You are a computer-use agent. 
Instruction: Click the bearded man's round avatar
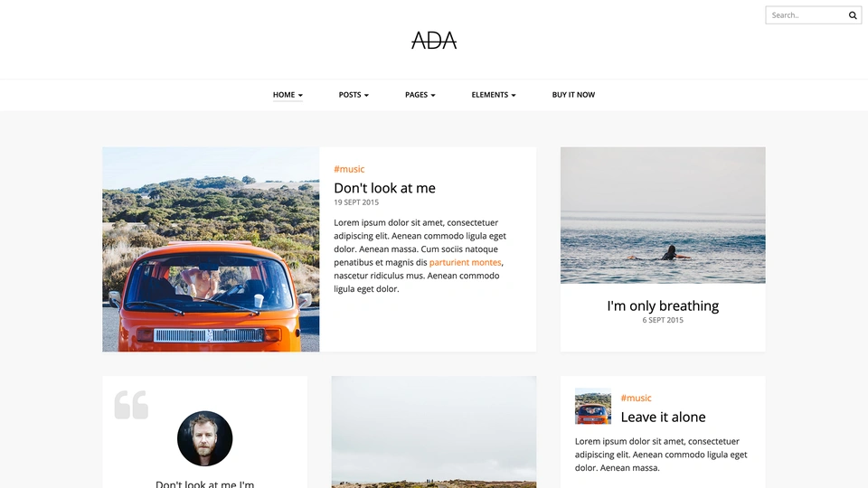point(205,438)
